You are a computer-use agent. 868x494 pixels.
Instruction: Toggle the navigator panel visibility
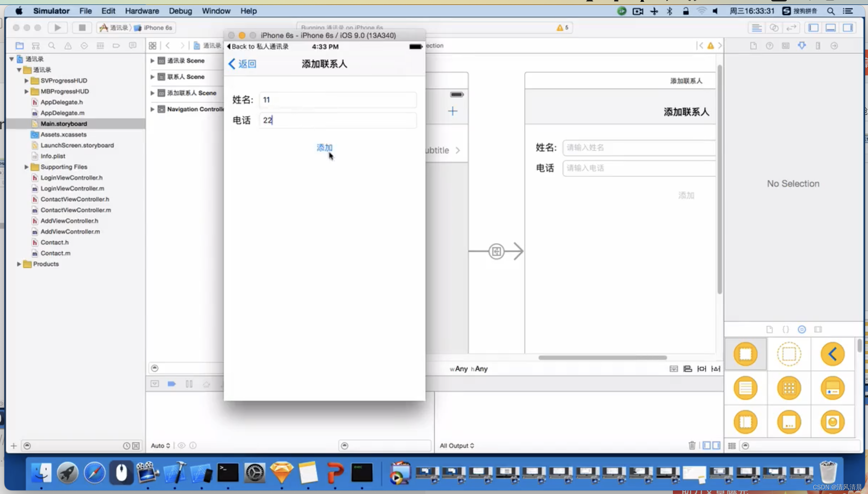813,28
